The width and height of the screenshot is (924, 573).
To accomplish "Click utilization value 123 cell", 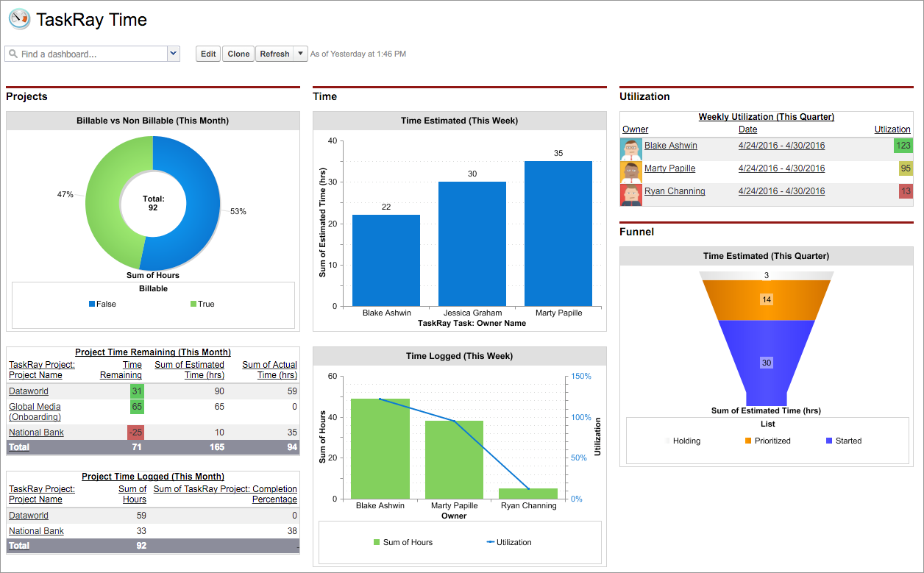I will click(x=903, y=146).
